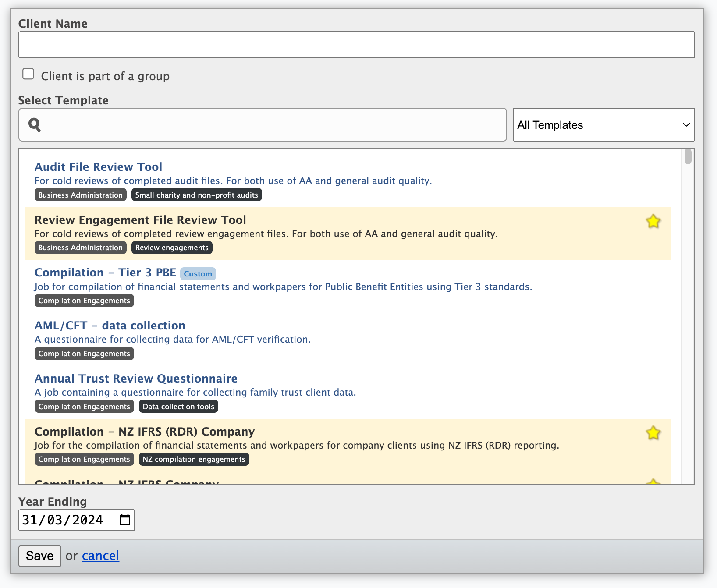Image resolution: width=717 pixels, height=588 pixels.
Task: Click the Review engagements tag
Action: tap(171, 248)
